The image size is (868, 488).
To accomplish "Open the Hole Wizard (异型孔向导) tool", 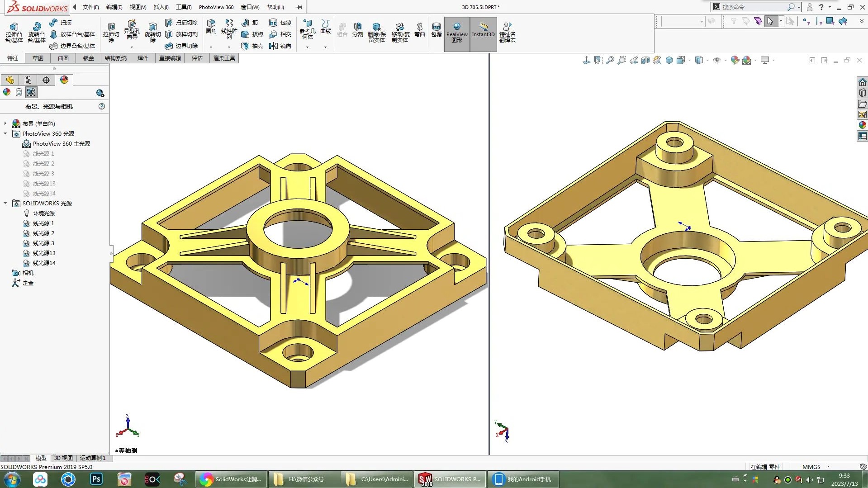I will point(132,29).
